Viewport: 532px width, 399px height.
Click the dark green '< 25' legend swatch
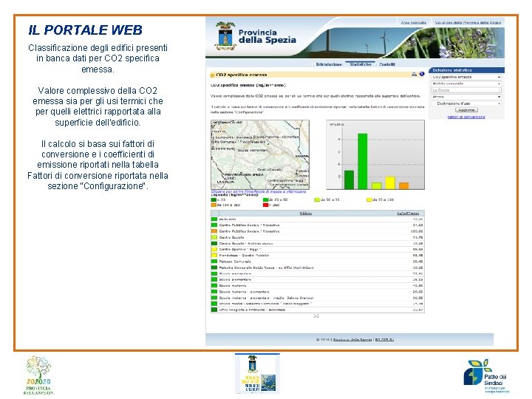point(214,199)
